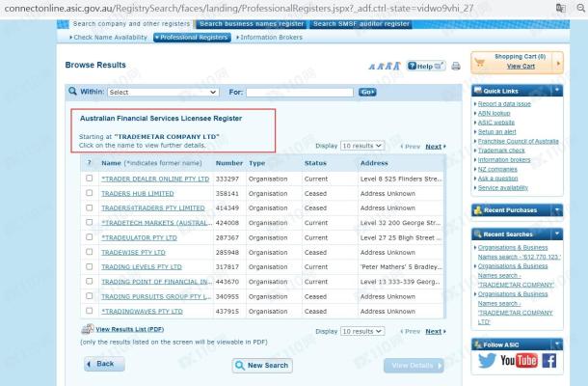Select the largest font size A icon

coord(397,66)
